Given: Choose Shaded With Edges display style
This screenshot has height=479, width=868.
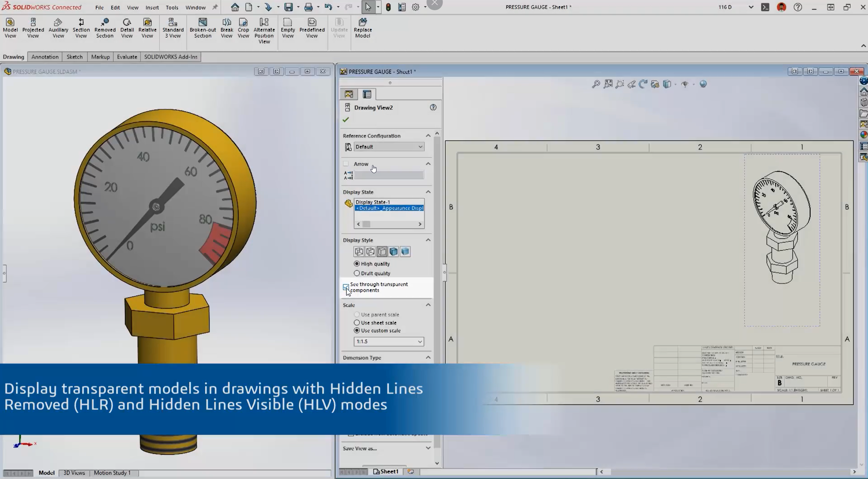Looking at the screenshot, I should 394,251.
